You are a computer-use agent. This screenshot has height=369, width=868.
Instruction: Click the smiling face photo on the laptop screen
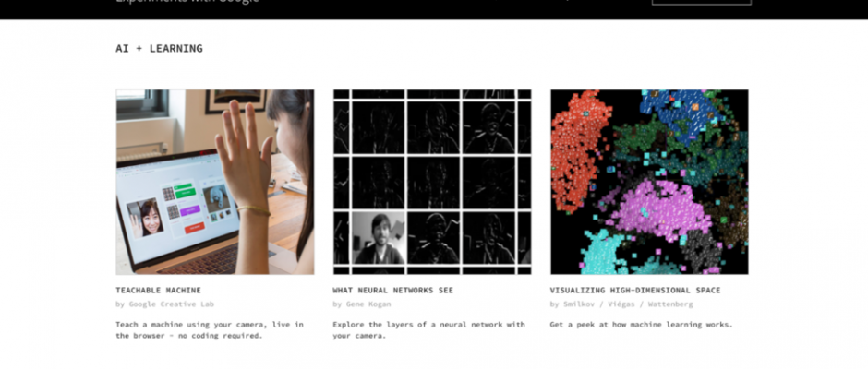145,218
